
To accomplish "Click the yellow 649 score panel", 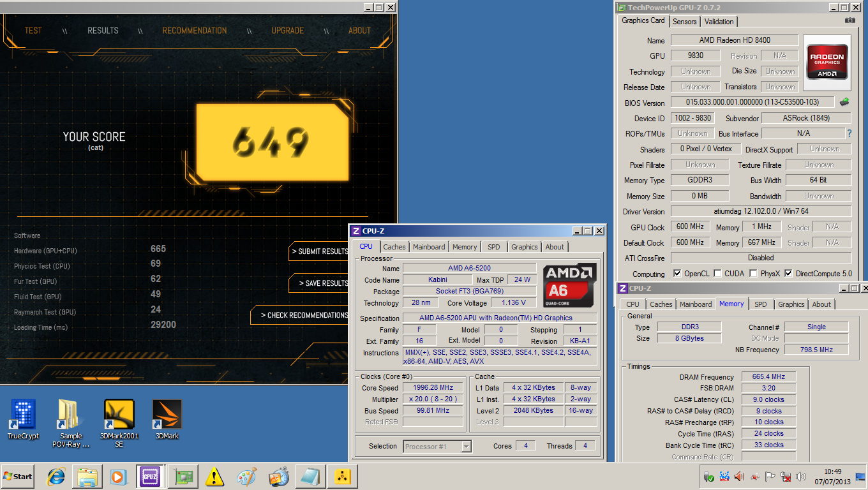I will click(x=272, y=142).
